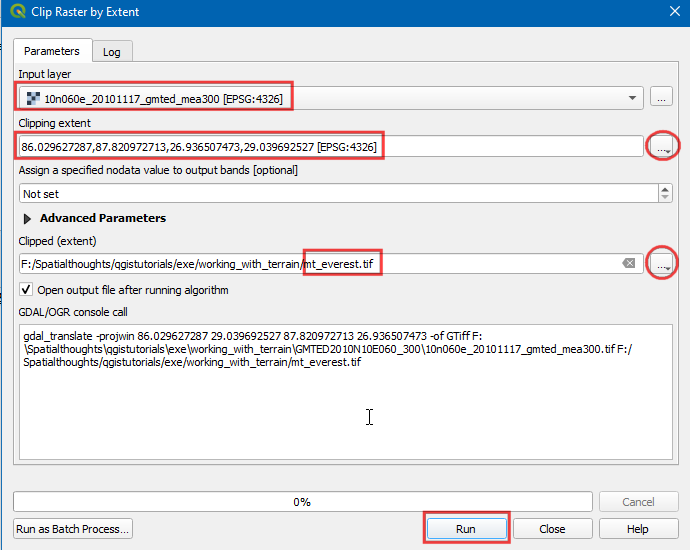
Task: Increase the nodata value with up arrow
Action: pos(665,190)
